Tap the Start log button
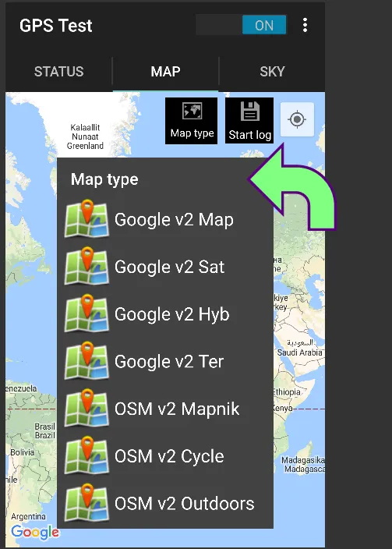The height and width of the screenshot is (549, 392). click(x=249, y=121)
